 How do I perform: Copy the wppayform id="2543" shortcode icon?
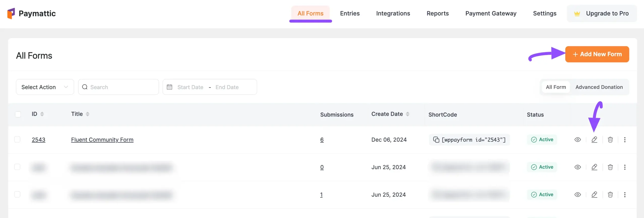click(x=436, y=140)
